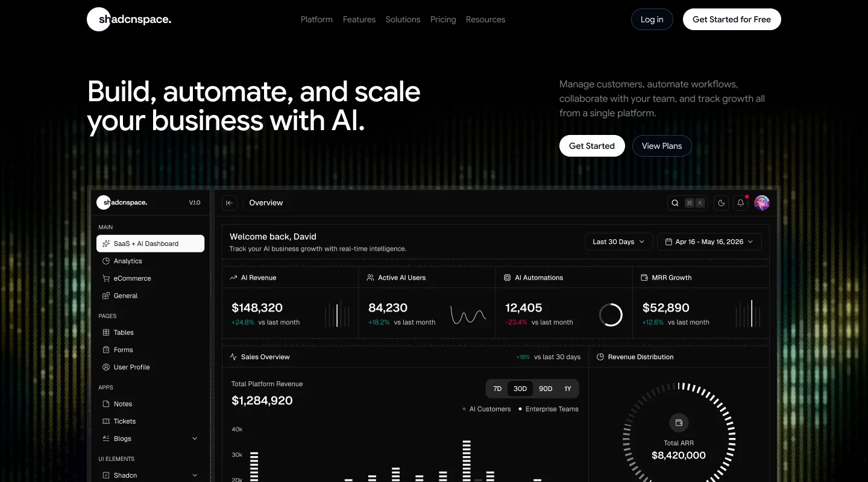Select the 90D time range
Image resolution: width=868 pixels, height=482 pixels.
click(x=546, y=389)
